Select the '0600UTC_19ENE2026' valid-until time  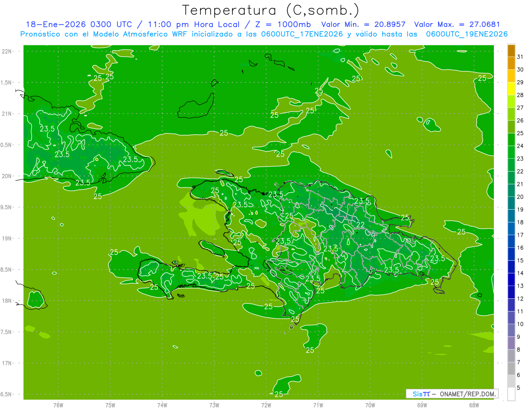pos(466,34)
